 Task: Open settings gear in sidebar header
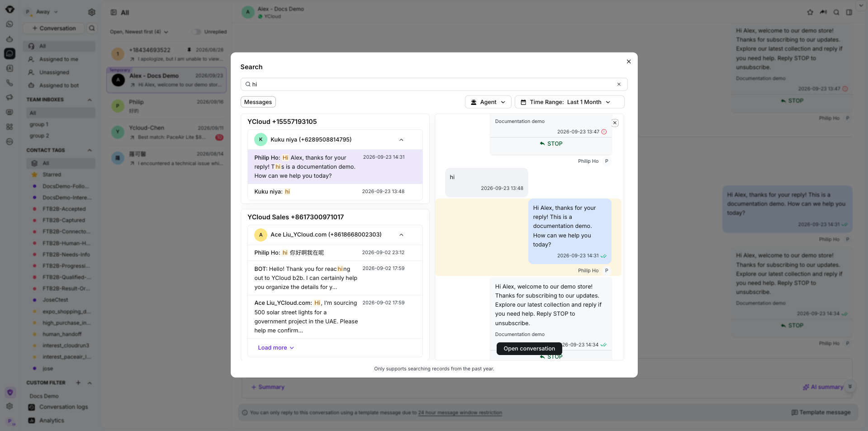pos(92,12)
